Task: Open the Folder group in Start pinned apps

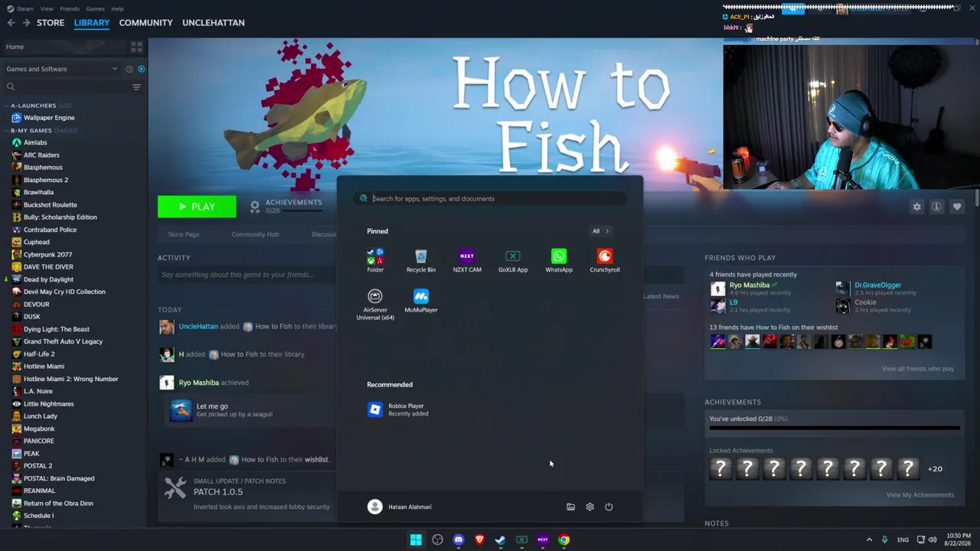Action: pos(375,260)
